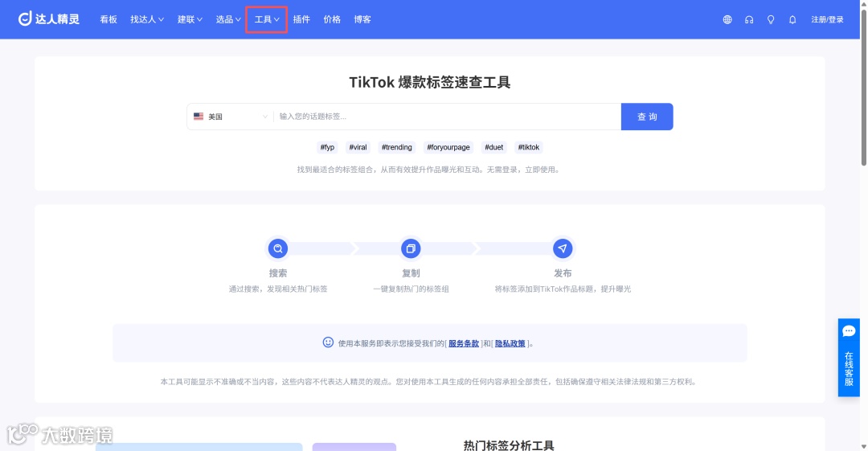Click the 搜索 step magnifier icon

point(278,248)
